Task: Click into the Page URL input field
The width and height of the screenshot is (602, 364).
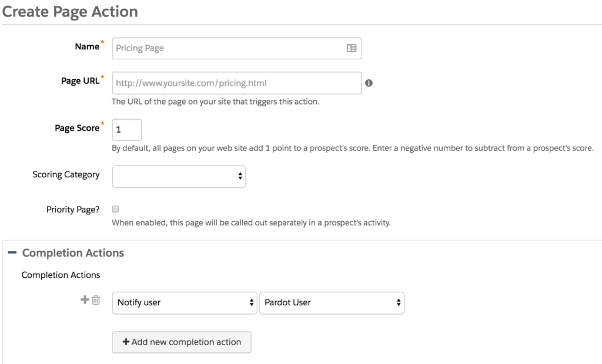Action: click(236, 83)
